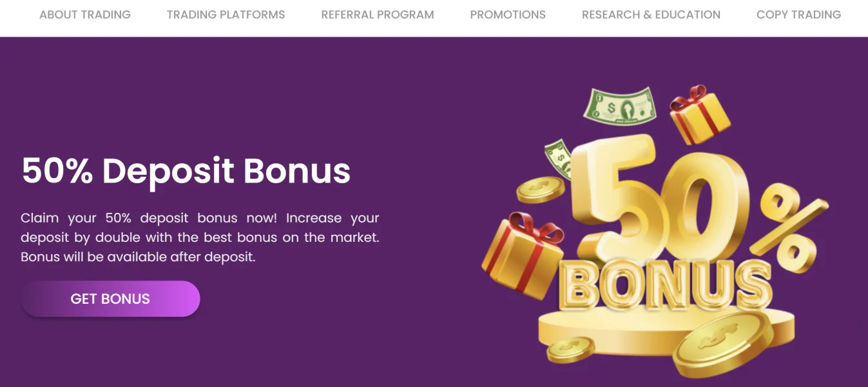The width and height of the screenshot is (868, 387).
Task: Click the "50% Deposit Bonus" heading
Action: (186, 171)
